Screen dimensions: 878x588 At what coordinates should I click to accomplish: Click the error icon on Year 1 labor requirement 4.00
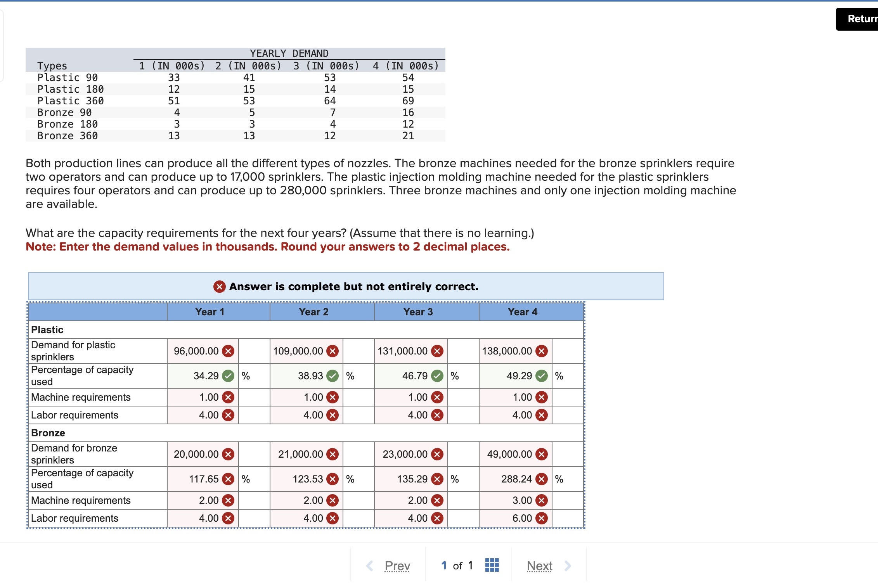[x=228, y=415]
